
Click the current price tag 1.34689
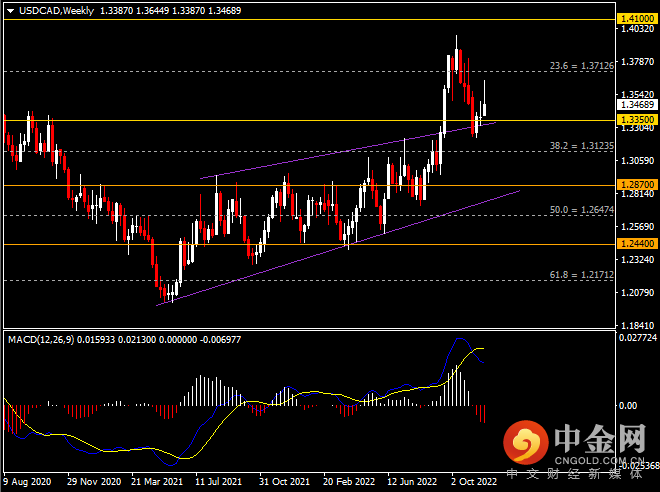(636, 104)
